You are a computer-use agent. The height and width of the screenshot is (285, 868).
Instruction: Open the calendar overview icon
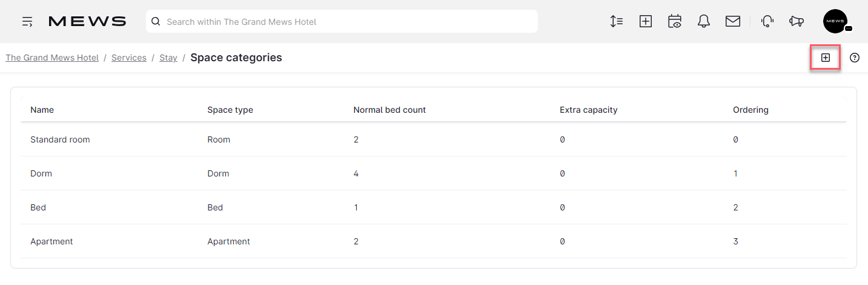[675, 21]
